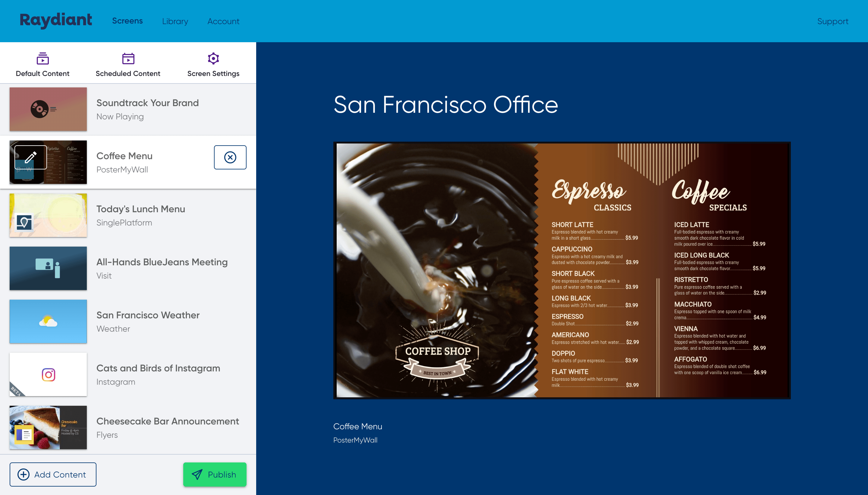Select the Today's Lunch Menu thumbnail

[48, 215]
